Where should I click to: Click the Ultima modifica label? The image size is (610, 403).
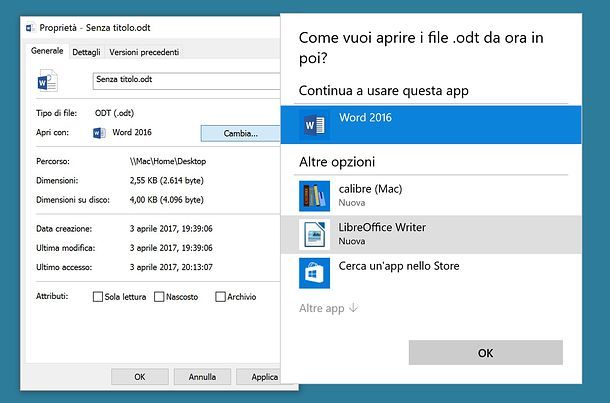point(65,248)
